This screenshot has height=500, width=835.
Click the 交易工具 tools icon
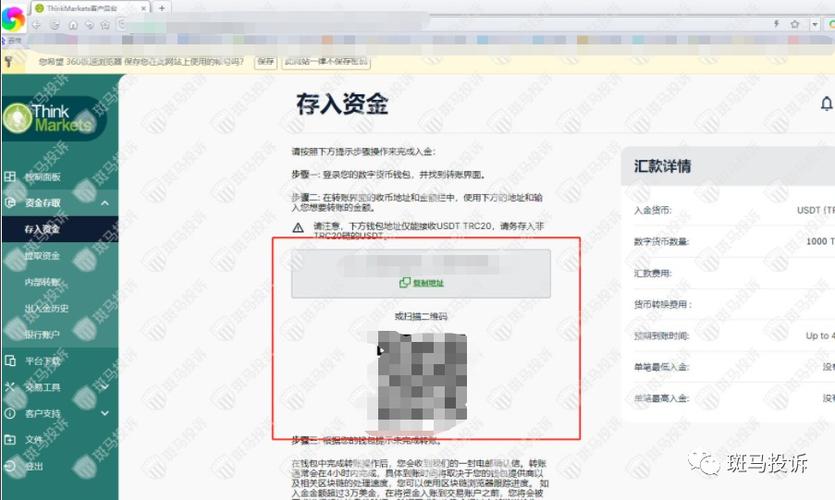pyautogui.click(x=10, y=387)
